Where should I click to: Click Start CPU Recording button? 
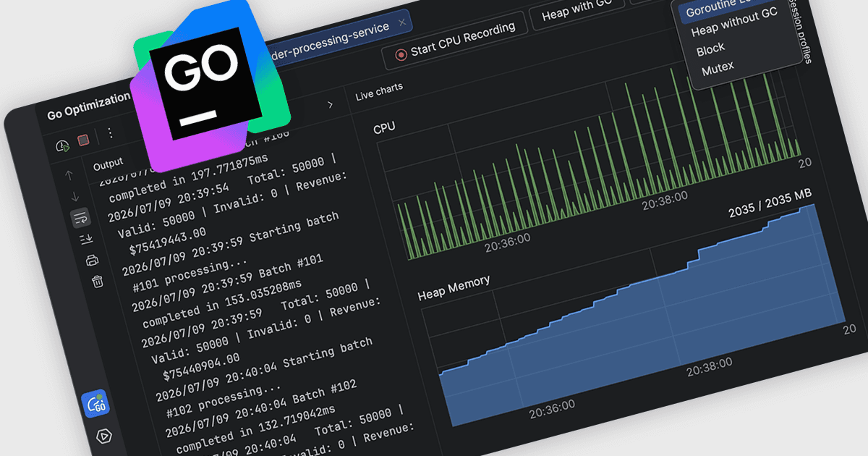pyautogui.click(x=455, y=41)
